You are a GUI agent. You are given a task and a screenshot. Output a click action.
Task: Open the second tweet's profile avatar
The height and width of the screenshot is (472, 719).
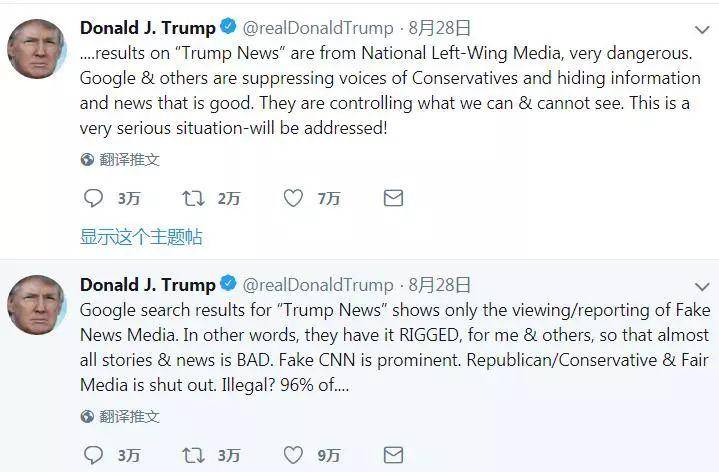tap(37, 305)
